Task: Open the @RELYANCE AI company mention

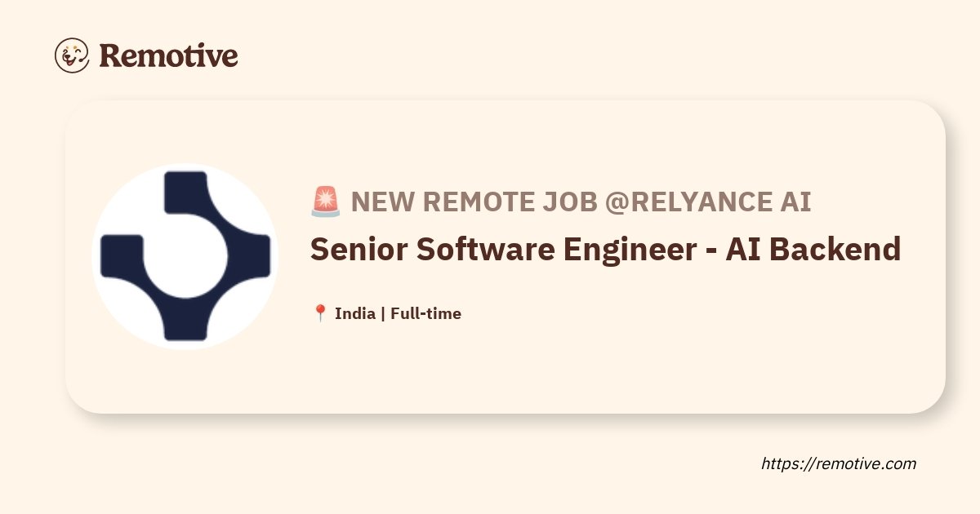Action: (x=708, y=202)
